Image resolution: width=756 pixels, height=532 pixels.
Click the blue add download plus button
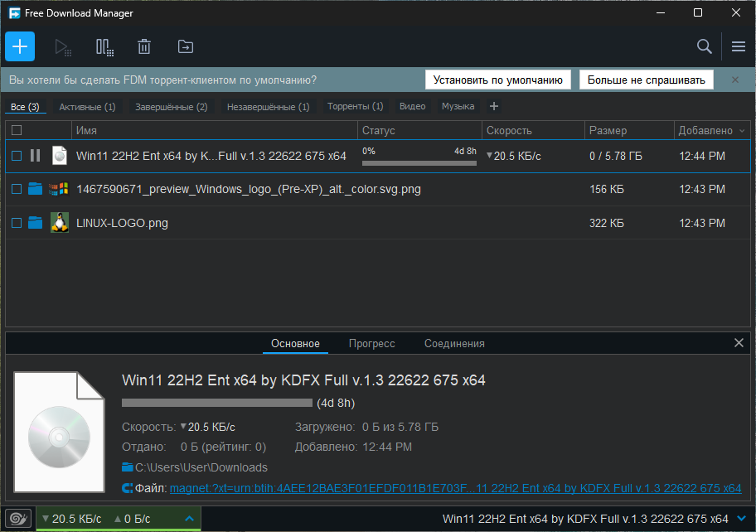coord(20,46)
